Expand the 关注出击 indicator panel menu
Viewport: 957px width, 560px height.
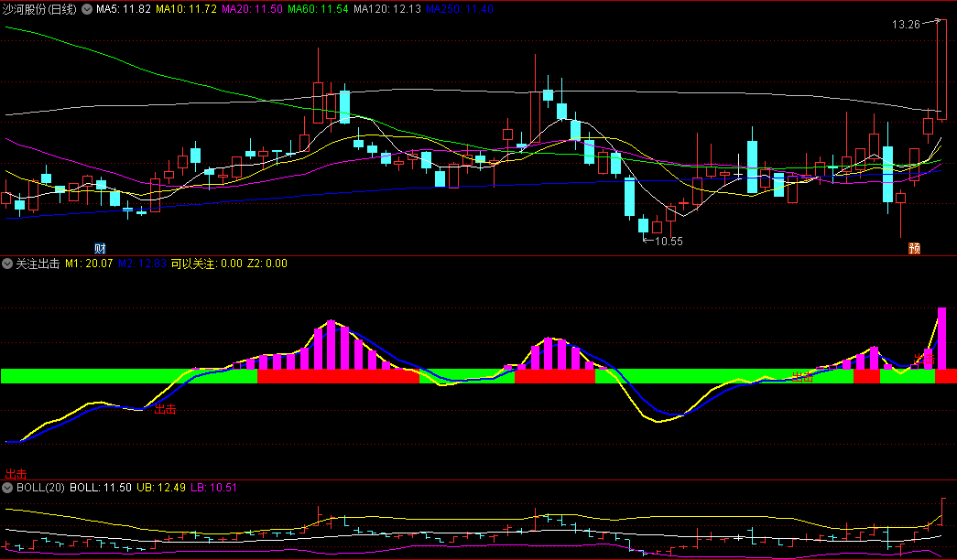point(7,264)
